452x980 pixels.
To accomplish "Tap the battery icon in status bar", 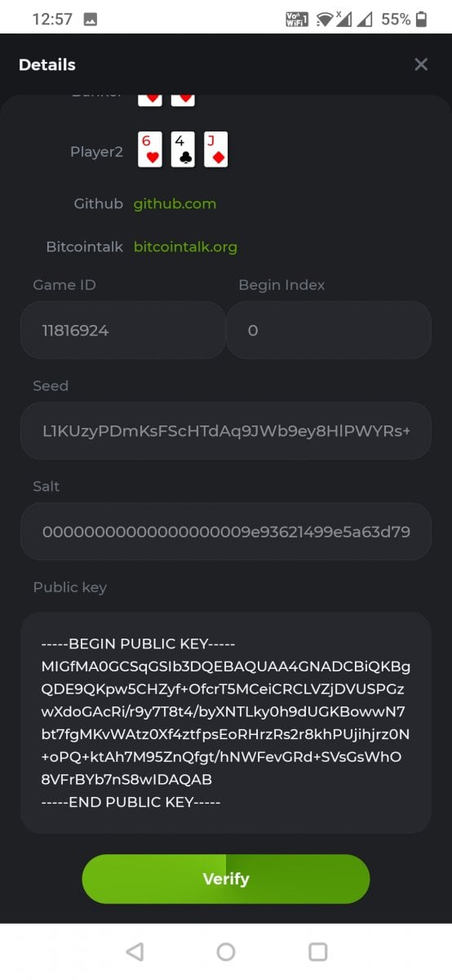I will 421,19.
